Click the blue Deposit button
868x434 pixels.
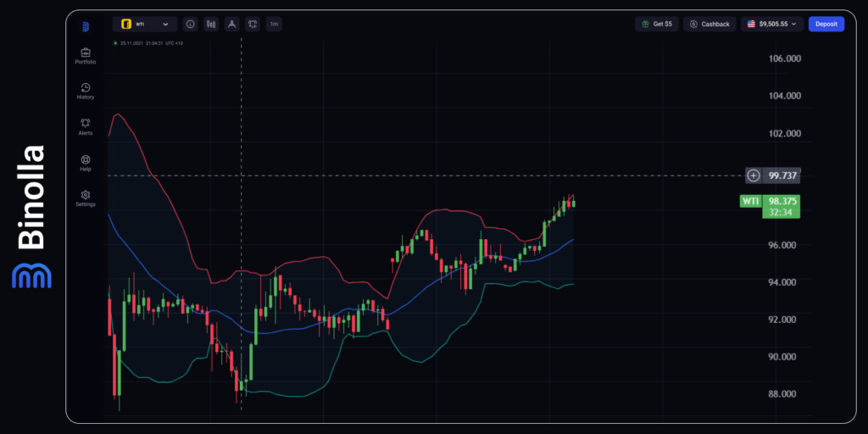click(x=826, y=24)
